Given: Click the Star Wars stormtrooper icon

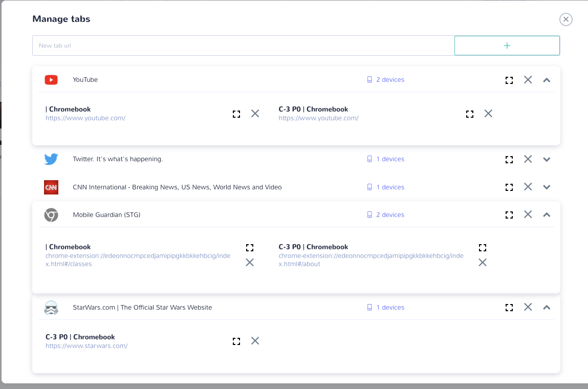Looking at the screenshot, I should (x=51, y=308).
